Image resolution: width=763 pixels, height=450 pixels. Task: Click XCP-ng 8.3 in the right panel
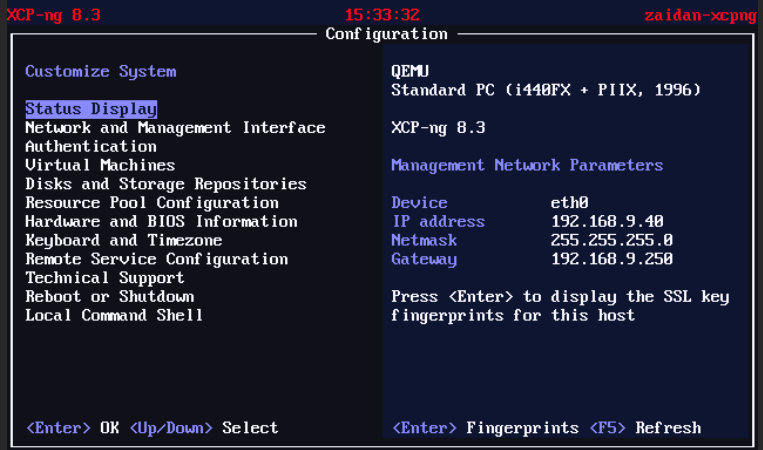(438, 128)
